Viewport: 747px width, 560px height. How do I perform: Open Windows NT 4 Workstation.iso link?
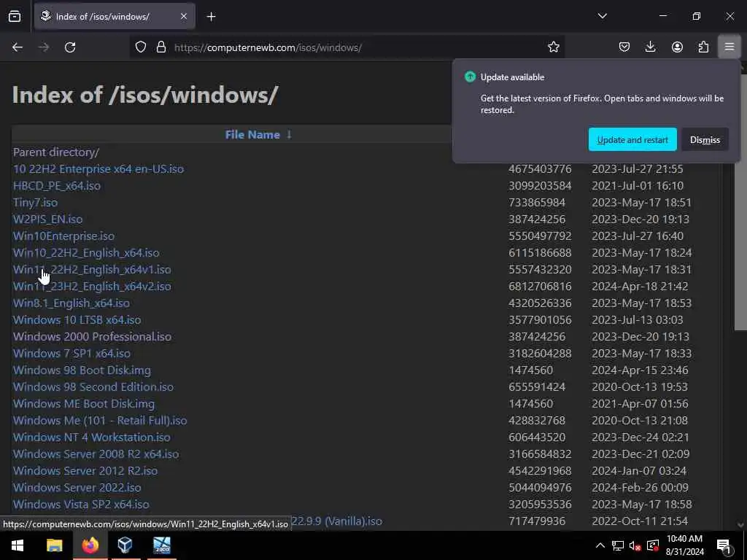point(91,437)
